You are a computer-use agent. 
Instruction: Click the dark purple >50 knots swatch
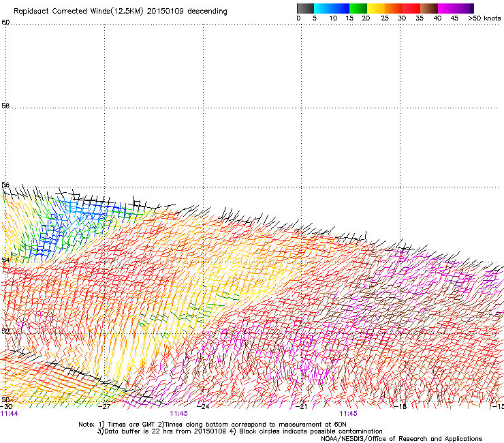472,8
